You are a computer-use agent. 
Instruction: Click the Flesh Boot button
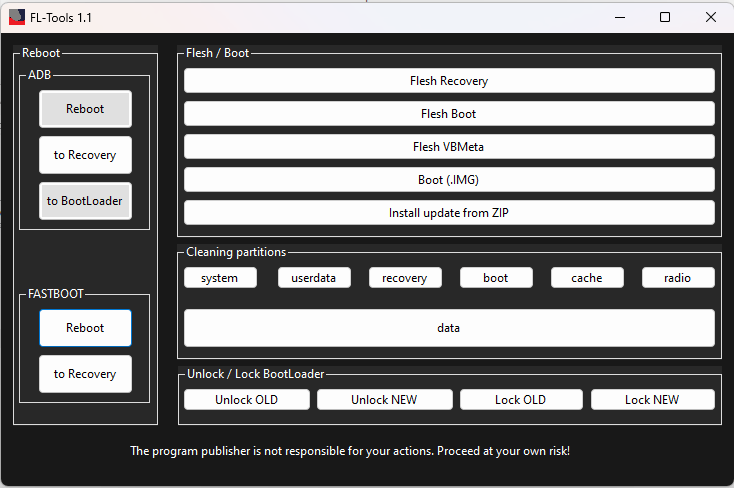pyautogui.click(x=449, y=114)
